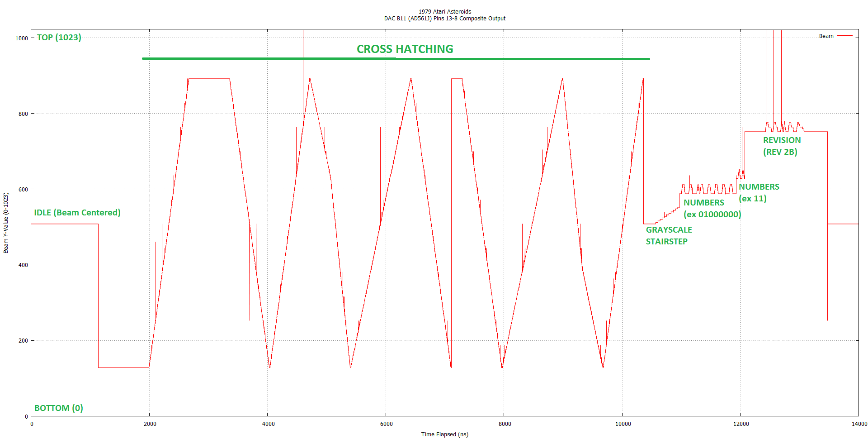Click the 'TOP (1023)' annotation
The image size is (868, 439).
coord(59,38)
